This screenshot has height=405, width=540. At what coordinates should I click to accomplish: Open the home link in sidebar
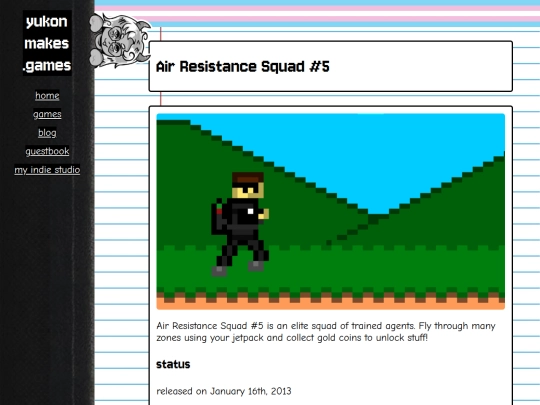pos(47,95)
